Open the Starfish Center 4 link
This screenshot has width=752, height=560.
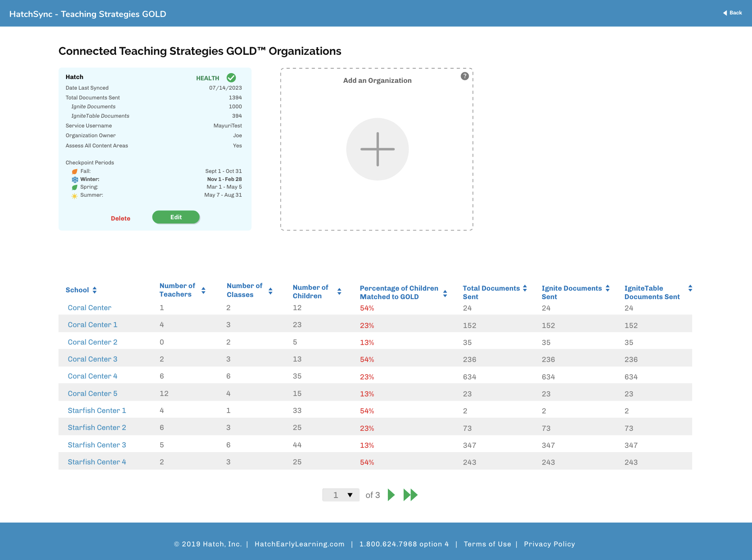[x=97, y=462]
